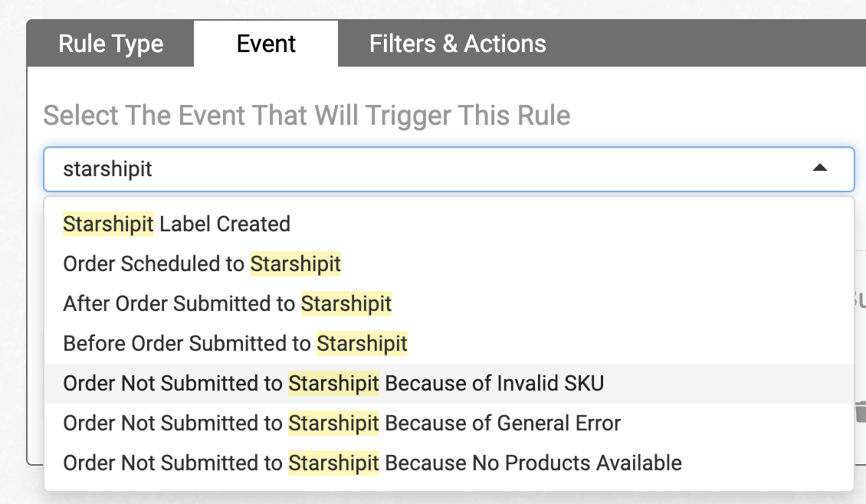Click highlighted Starshipit word in Label Created row
Image resolution: width=866 pixels, height=504 pixels.
108,224
